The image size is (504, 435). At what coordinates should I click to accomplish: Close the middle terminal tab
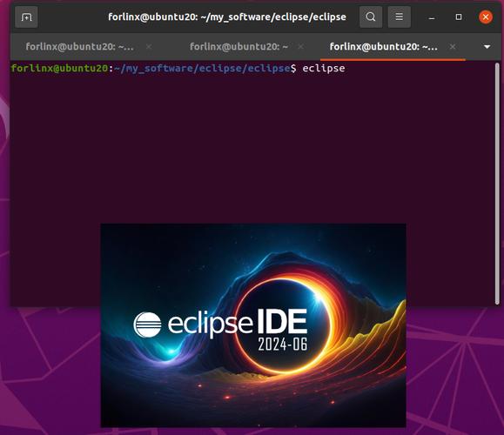(x=301, y=47)
